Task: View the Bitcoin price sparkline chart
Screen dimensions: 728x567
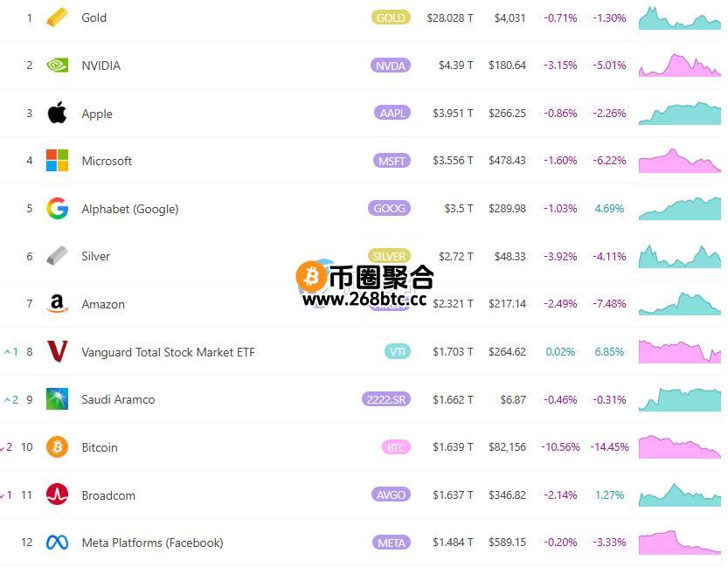Action: pos(680,446)
